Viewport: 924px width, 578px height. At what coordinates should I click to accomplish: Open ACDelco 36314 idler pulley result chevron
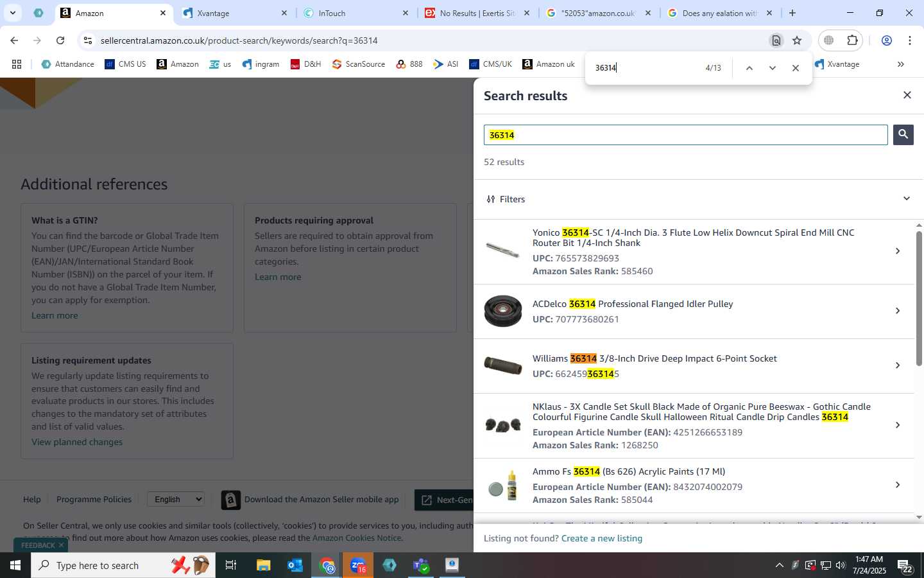897,311
